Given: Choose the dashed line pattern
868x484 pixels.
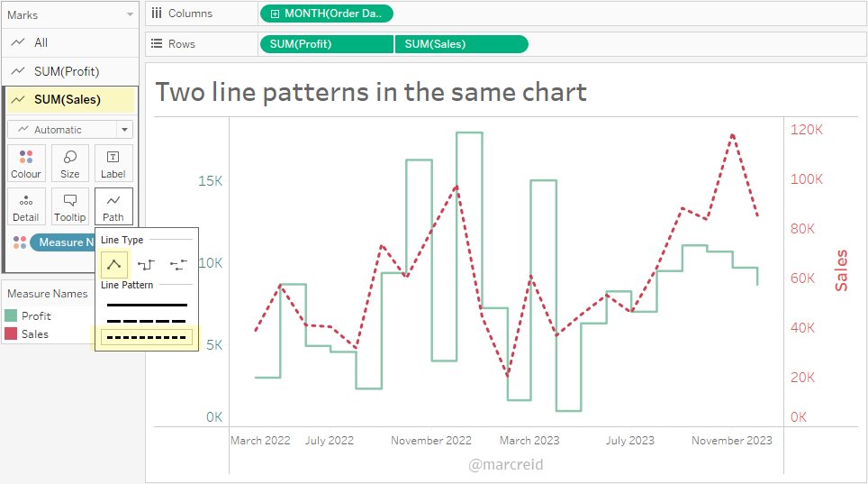Looking at the screenshot, I should [147, 321].
